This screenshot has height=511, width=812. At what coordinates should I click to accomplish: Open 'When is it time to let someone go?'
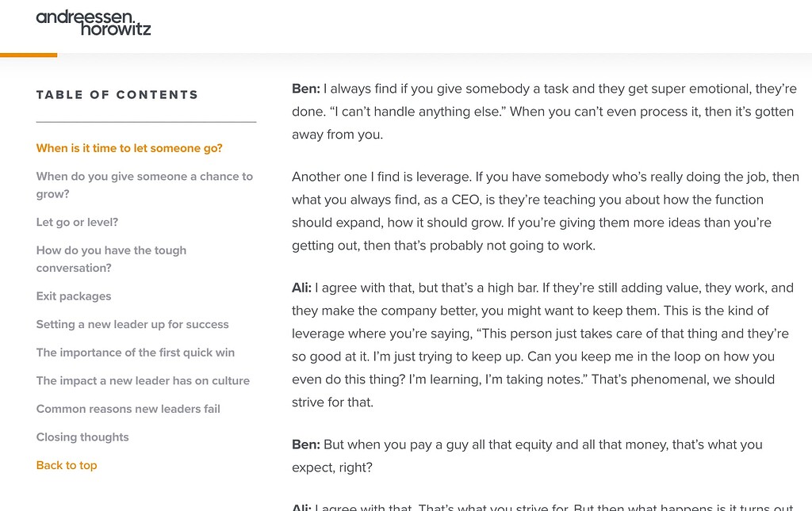(x=128, y=148)
